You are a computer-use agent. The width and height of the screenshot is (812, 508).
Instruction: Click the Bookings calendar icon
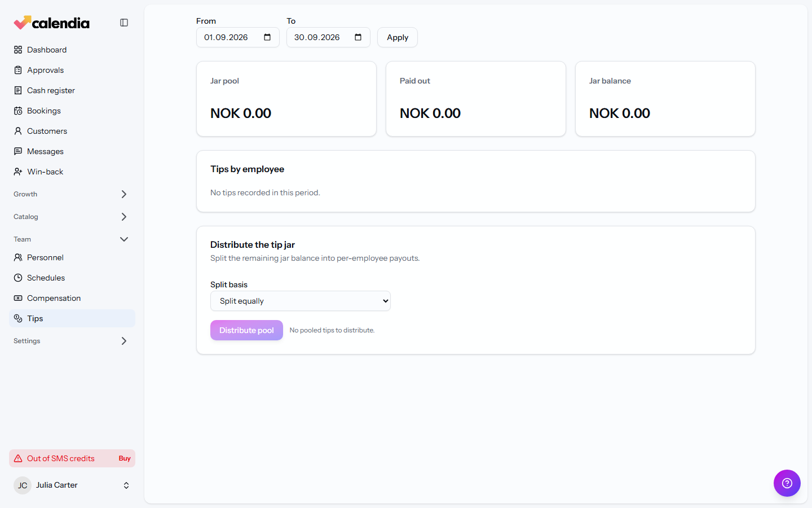[18, 111]
